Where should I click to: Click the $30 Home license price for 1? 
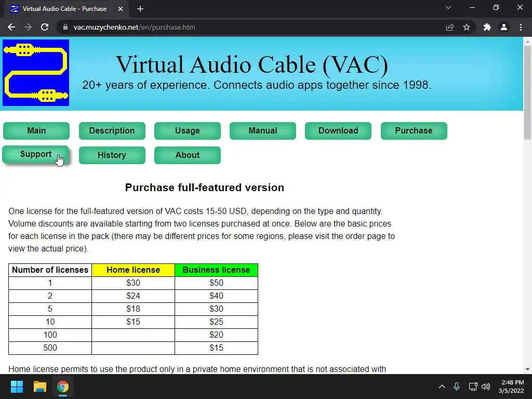pos(134,283)
